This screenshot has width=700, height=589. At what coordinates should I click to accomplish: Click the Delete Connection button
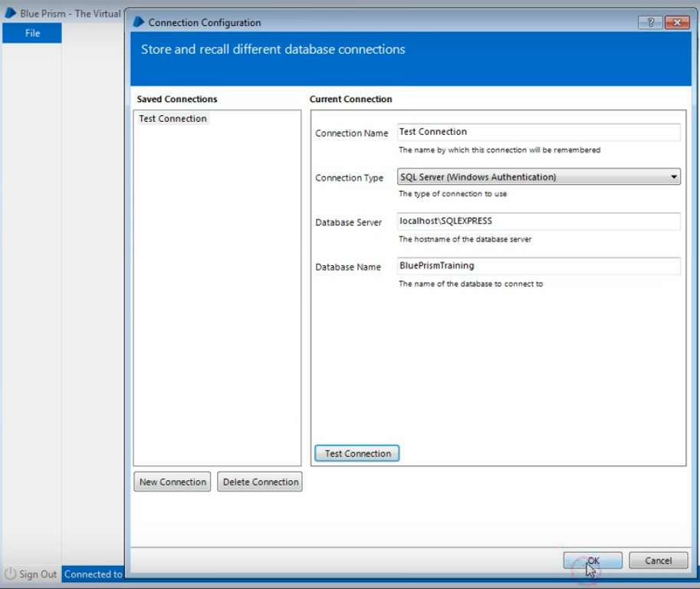[260, 482]
